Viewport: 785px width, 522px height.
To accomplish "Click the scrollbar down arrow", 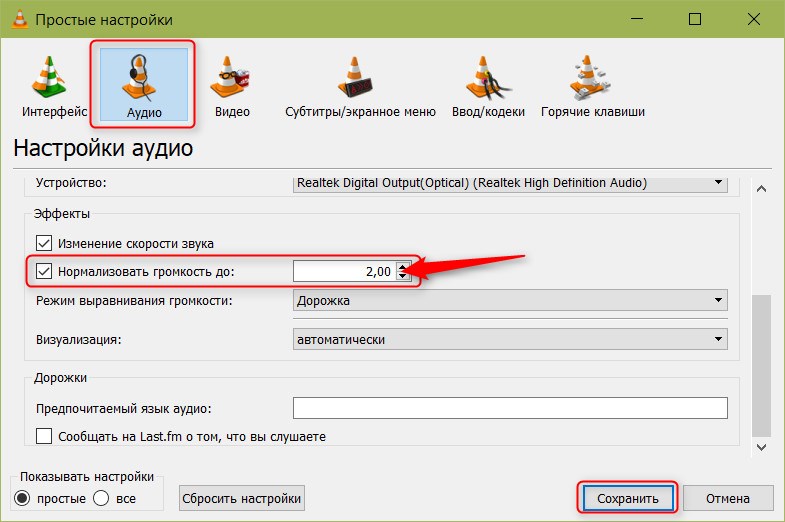I will pyautogui.click(x=761, y=447).
